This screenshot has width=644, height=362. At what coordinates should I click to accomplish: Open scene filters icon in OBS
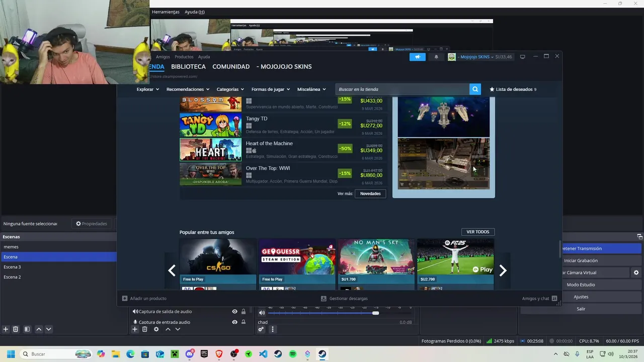(x=27, y=329)
